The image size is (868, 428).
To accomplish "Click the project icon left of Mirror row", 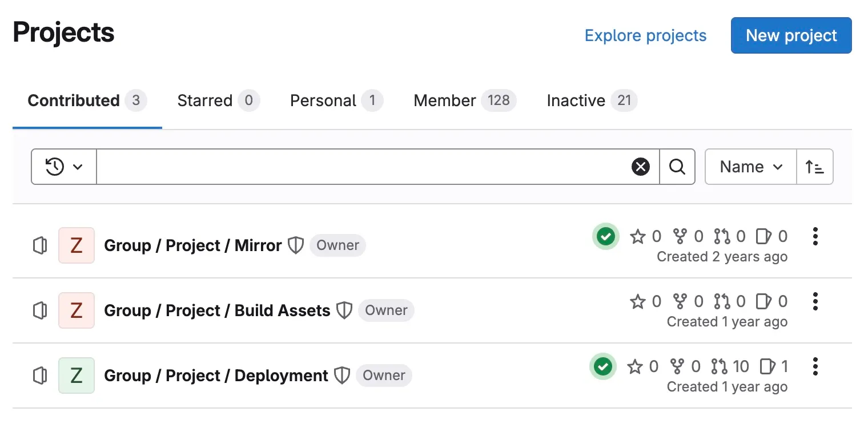I will click(40, 245).
